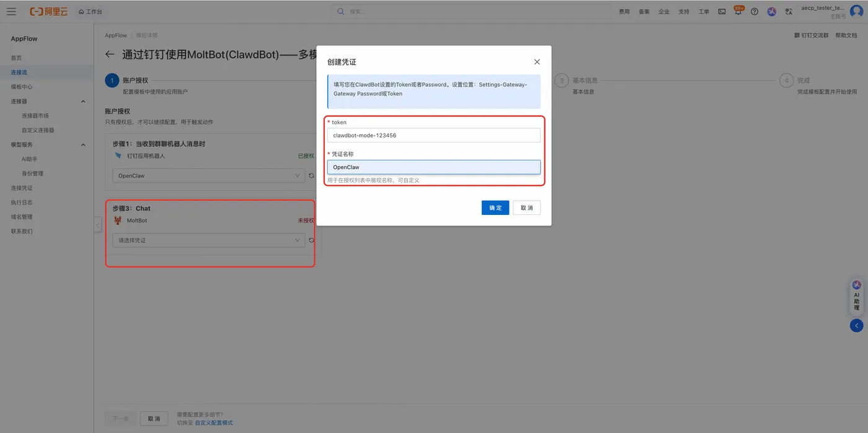Open the 费用 menu
This screenshot has width=868, height=433.
[x=624, y=12]
